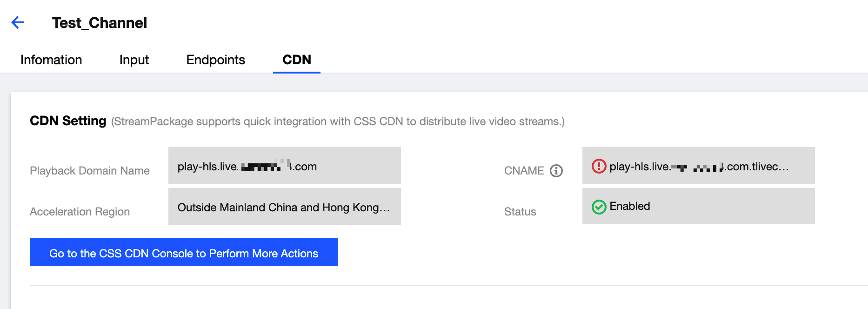Click the CNAME label text
The width and height of the screenshot is (868, 309).
(524, 171)
